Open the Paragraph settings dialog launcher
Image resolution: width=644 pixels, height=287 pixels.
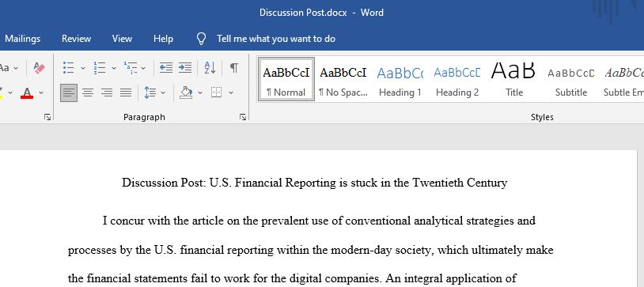pos(243,118)
